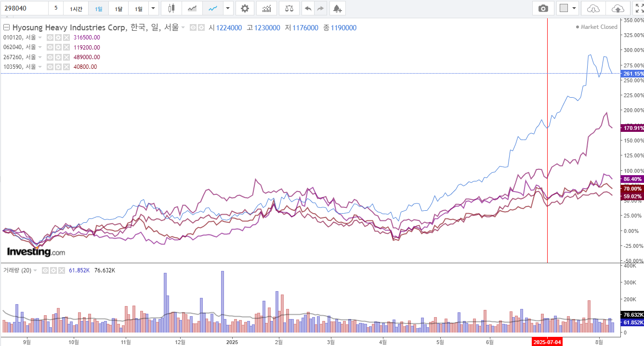Open settings gear for Hyosung Heavy Industries series
The height and width of the screenshot is (346, 644).
pos(201,28)
